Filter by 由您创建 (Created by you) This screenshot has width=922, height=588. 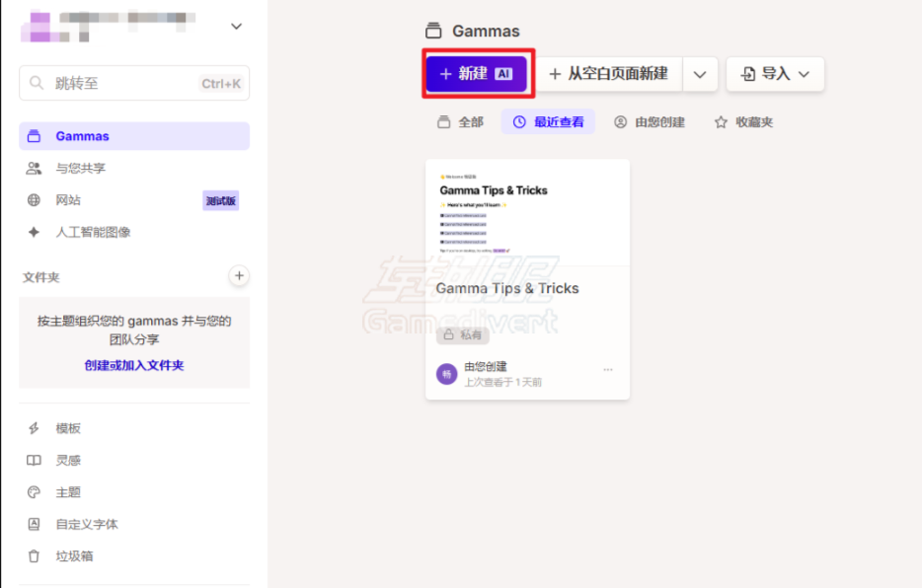point(650,120)
